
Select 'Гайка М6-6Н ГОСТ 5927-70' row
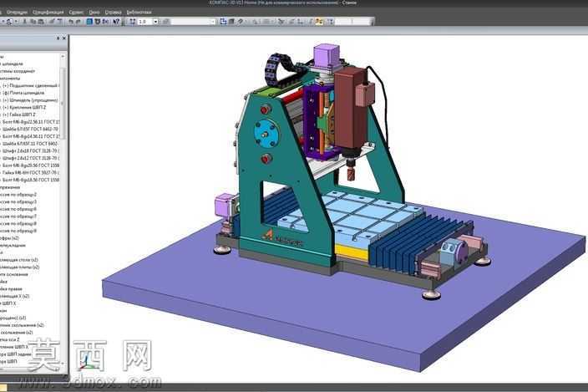pos(31,172)
